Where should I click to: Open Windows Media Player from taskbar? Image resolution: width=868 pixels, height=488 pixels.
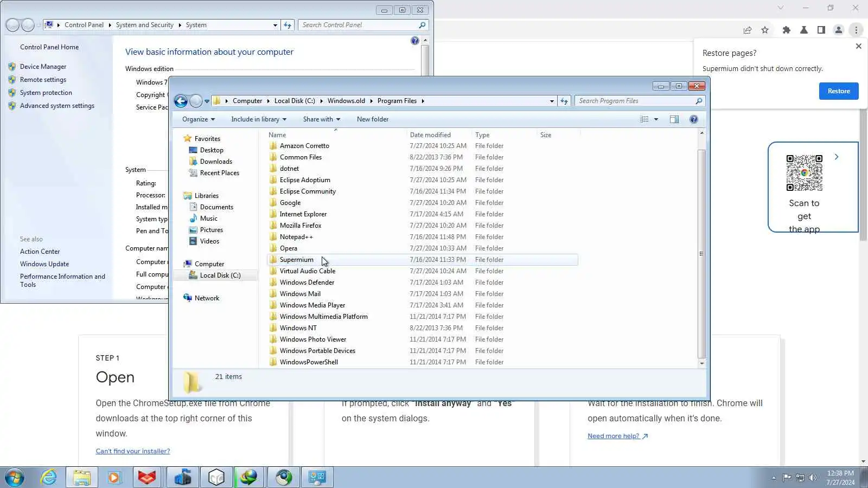coord(114,478)
